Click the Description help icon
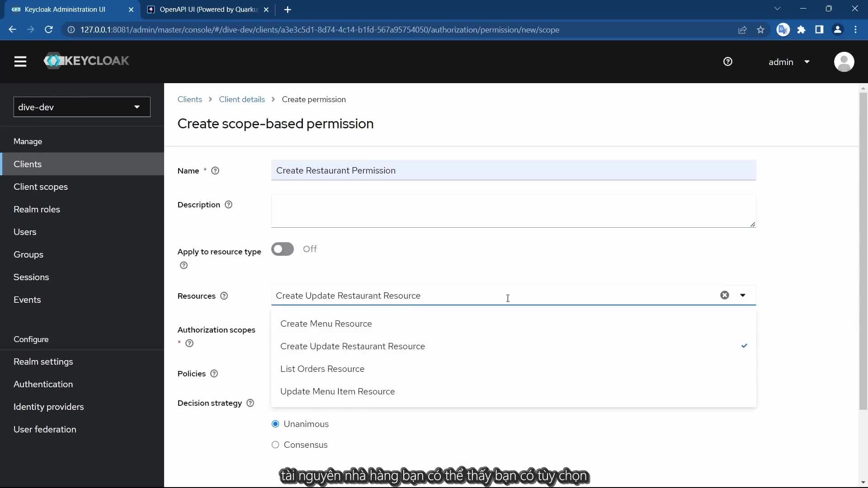868x488 pixels. pos(229,205)
